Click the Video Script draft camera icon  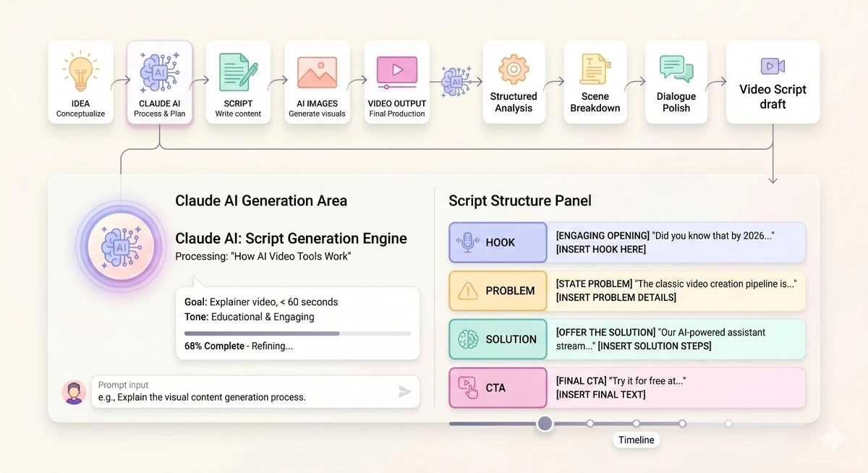(773, 67)
